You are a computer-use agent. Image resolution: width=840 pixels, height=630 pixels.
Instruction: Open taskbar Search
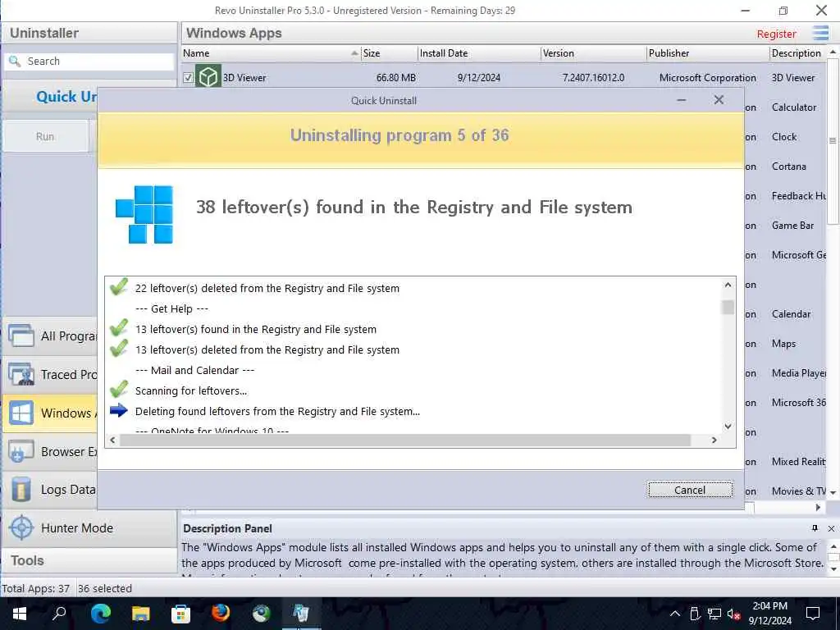click(59, 614)
